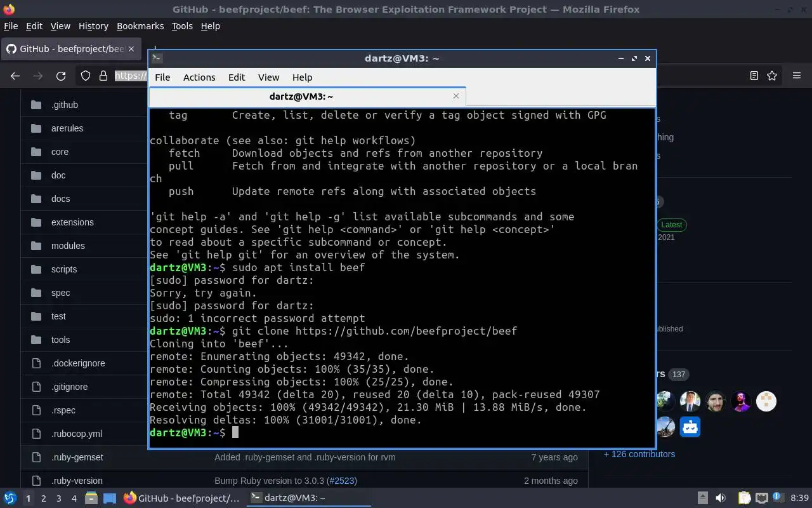Open core folder in GitHub file list

point(60,152)
